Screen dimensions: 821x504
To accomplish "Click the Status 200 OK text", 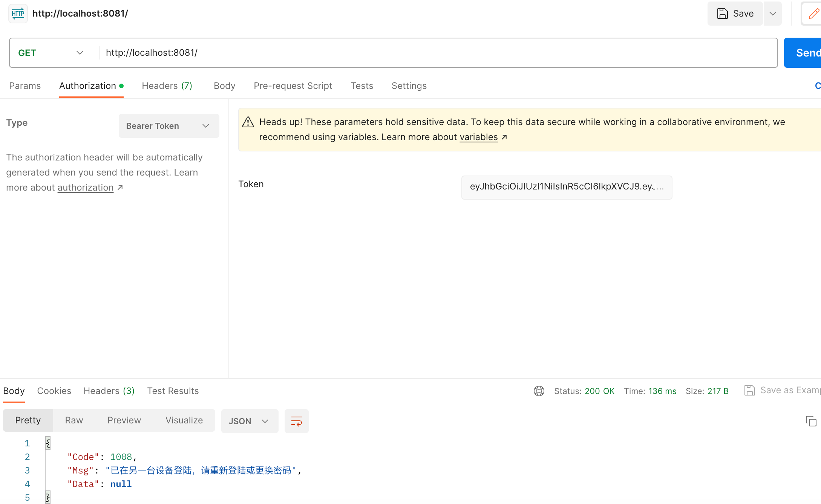I will click(x=584, y=391).
